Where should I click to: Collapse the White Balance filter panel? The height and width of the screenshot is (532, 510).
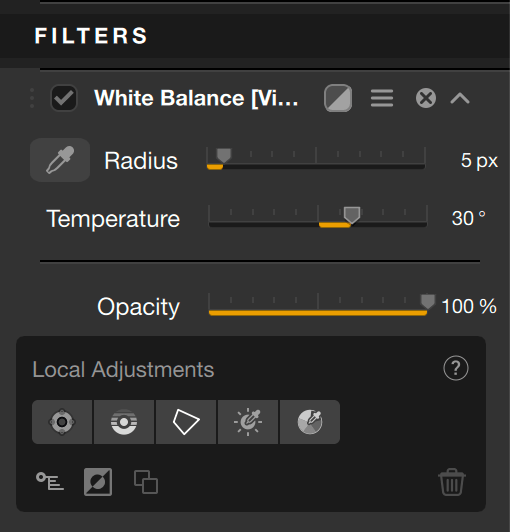[x=460, y=98]
